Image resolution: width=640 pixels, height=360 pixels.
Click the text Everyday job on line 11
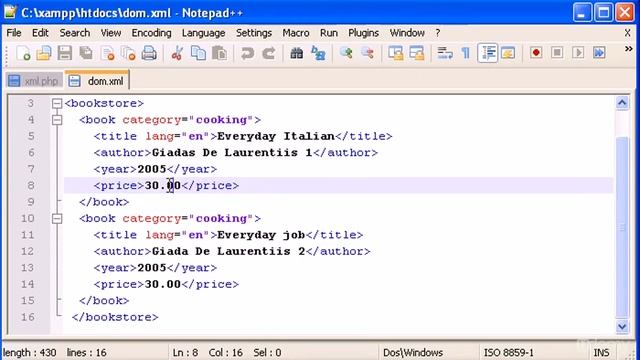click(x=261, y=235)
